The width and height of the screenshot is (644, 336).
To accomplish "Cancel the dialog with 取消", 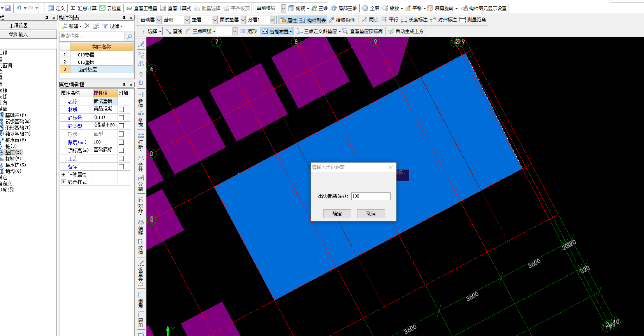I will (371, 213).
